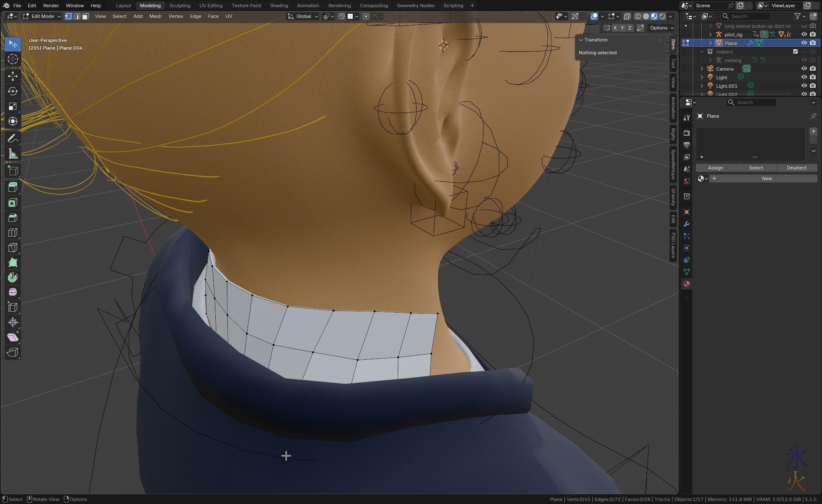822x504 pixels.
Task: Select the Extrude Region tool
Action: click(x=13, y=187)
